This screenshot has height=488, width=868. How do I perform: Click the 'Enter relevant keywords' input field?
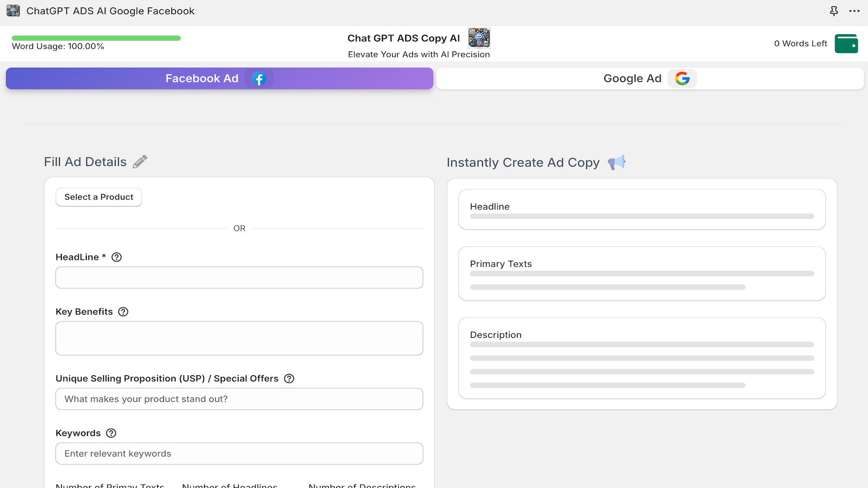pyautogui.click(x=239, y=454)
